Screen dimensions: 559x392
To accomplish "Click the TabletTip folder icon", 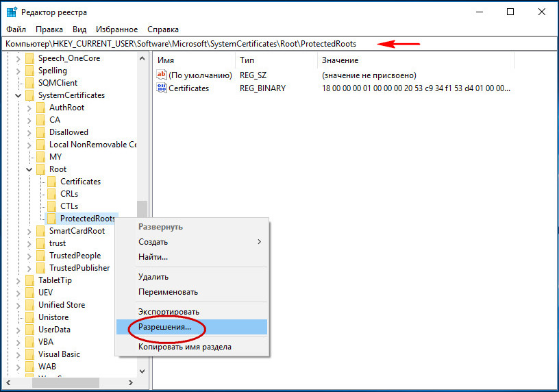I will 30,280.
